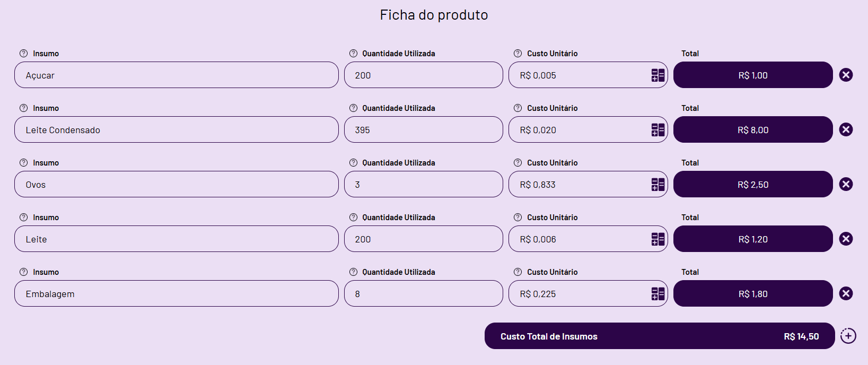The width and height of the screenshot is (868, 365).
Task: Click the R$ 8,00 total box
Action: [x=752, y=130]
